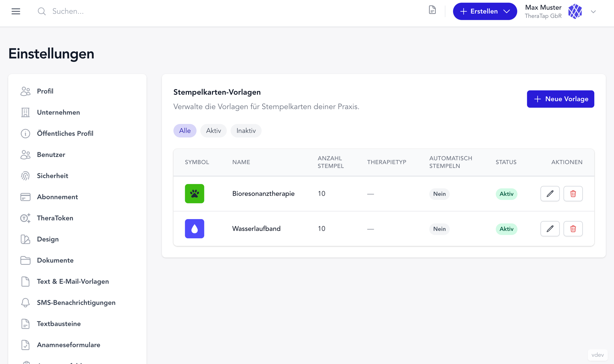
Task: Delete the Wasserlaufband template via trash icon
Action: coord(573,229)
